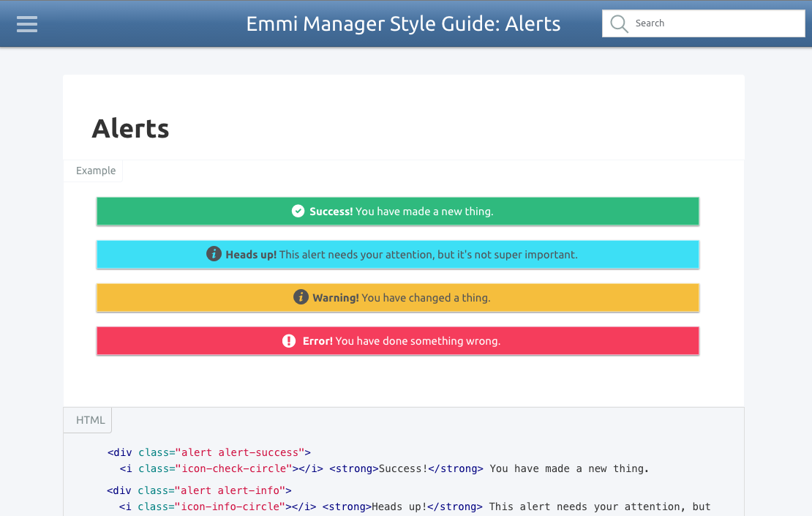Open the hamburger navigation menu

(x=27, y=24)
